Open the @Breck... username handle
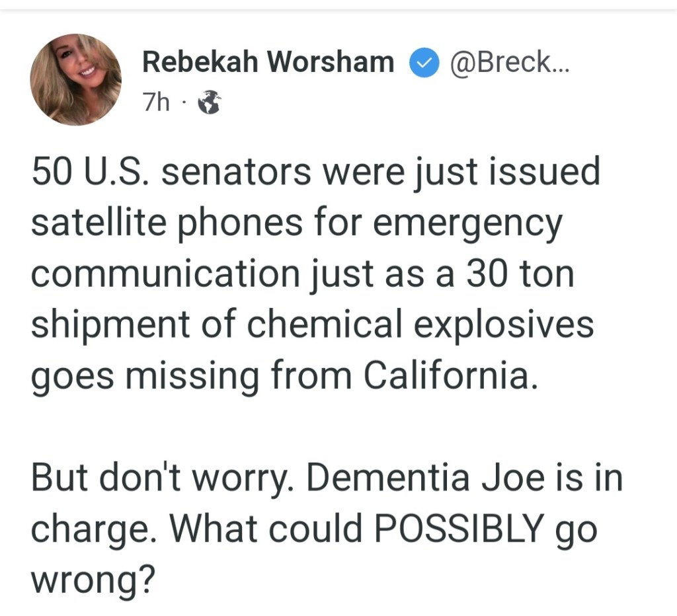The image size is (677, 616). pos(508,63)
